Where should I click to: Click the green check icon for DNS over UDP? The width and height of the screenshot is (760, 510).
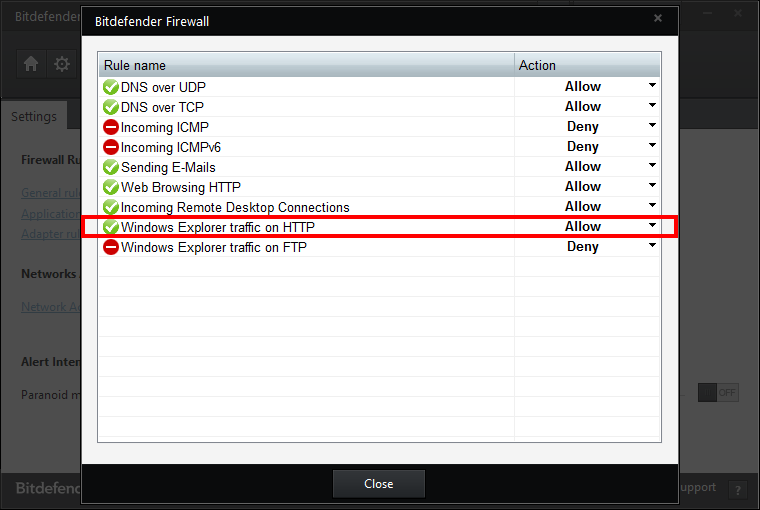110,87
